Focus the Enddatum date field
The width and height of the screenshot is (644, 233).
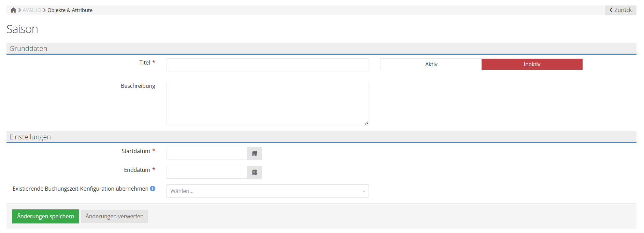206,173
